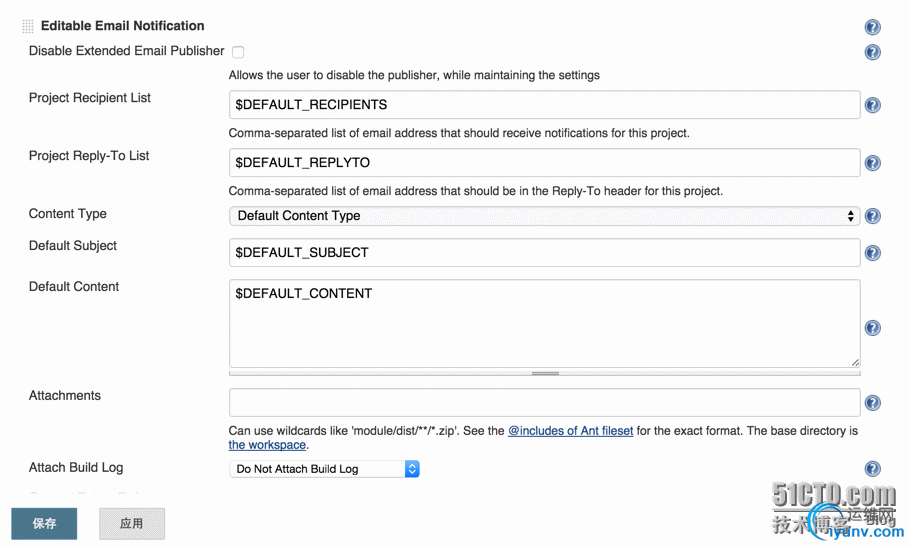Grab the section drag handle beside title
Screen dimensions: 910x548
[28, 26]
